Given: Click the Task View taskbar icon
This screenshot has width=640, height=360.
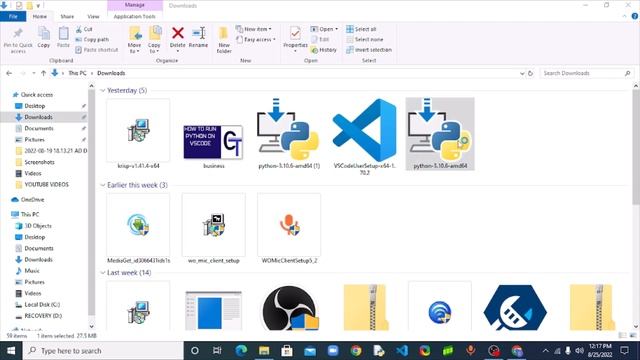Looking at the screenshot, I should click(217, 350).
